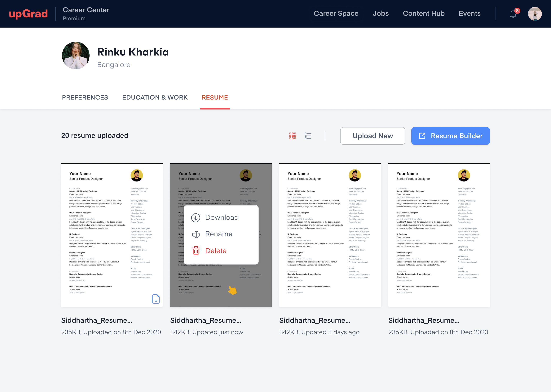Click file name above "Updated 3 days ago"
The image size is (551, 392).
[315, 320]
